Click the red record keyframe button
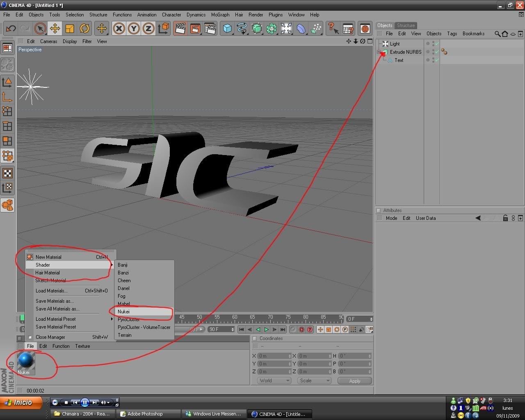The width and height of the screenshot is (525, 420). [301, 329]
